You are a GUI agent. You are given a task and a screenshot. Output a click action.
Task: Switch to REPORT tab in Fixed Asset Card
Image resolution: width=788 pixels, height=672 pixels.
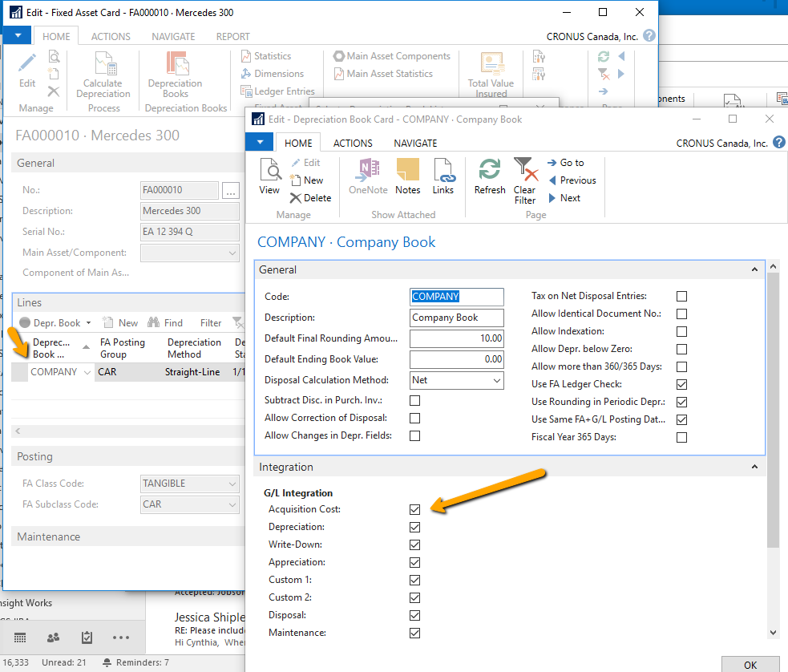[232, 37]
